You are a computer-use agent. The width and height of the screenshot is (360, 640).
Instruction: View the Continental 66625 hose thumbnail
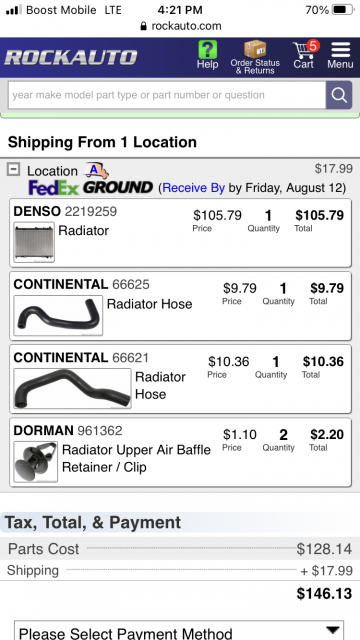[58, 316]
